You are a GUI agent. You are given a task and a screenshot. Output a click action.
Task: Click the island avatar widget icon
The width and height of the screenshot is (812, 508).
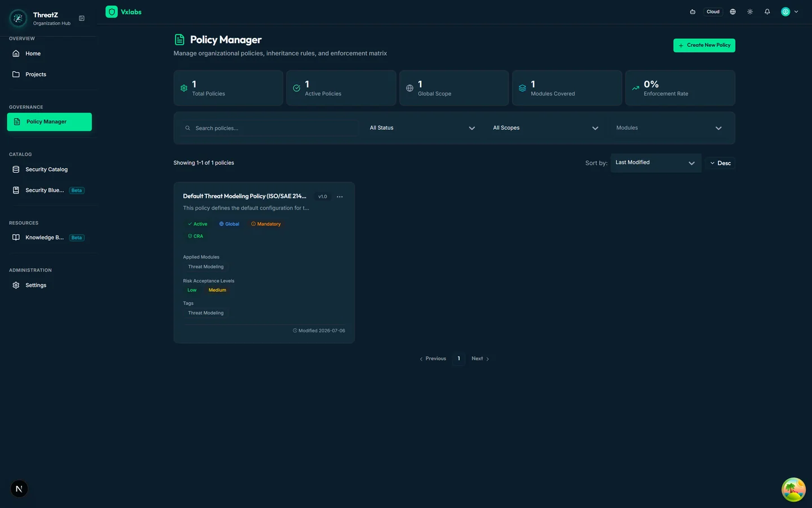point(793,489)
